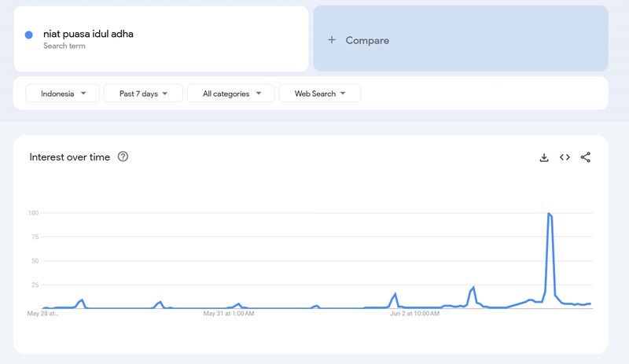Share the interest over time chart
Viewport: 629px width, 364px height.
point(586,157)
